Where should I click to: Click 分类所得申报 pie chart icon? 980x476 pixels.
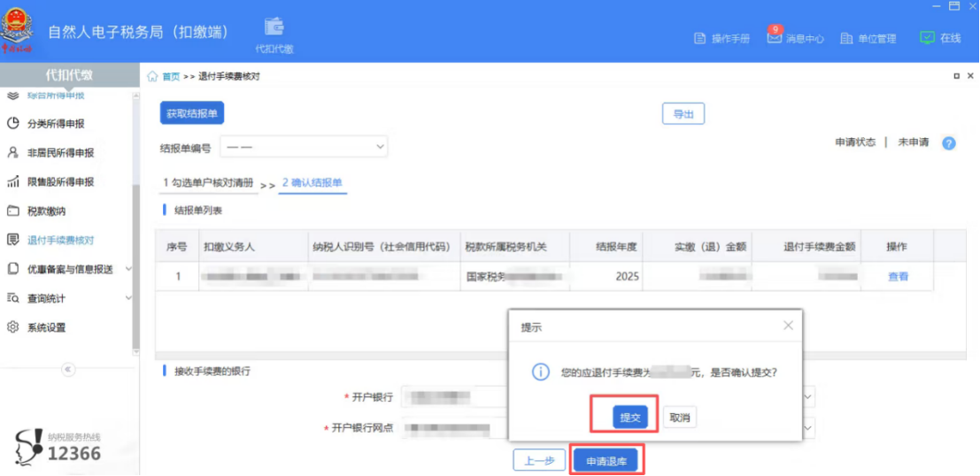coord(12,124)
